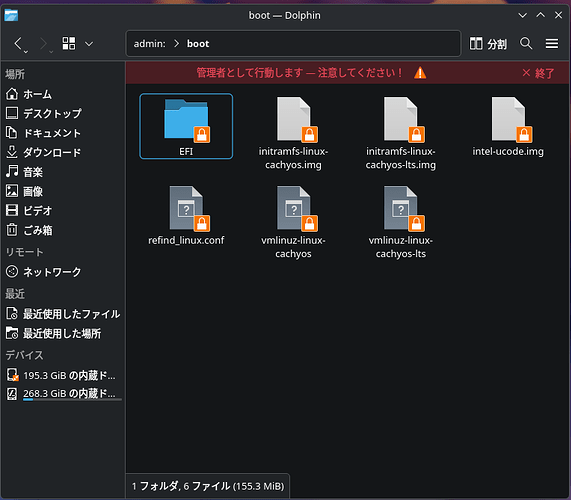571x500 pixels.
Task: Open the hamburger menu
Action: click(552, 44)
